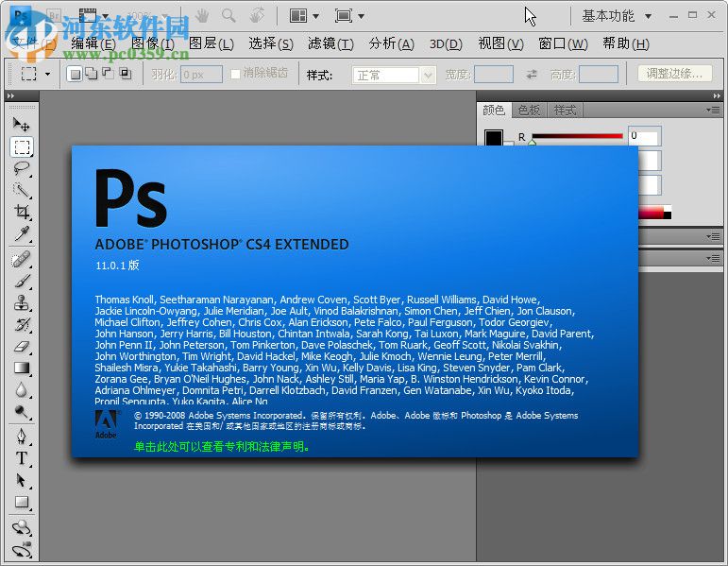Select the History Brush tool
The height and width of the screenshot is (566, 728).
pos(22,324)
